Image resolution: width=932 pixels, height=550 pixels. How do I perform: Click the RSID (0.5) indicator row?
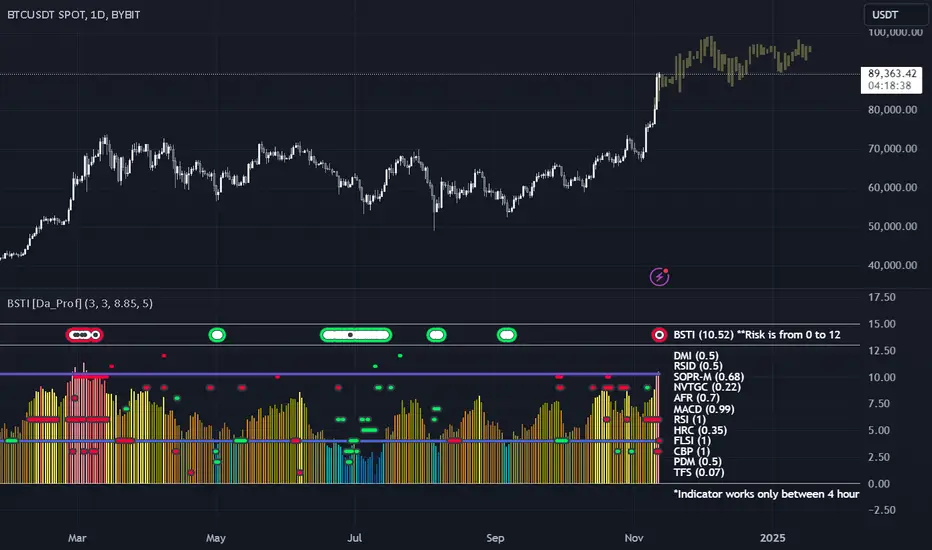pos(698,366)
